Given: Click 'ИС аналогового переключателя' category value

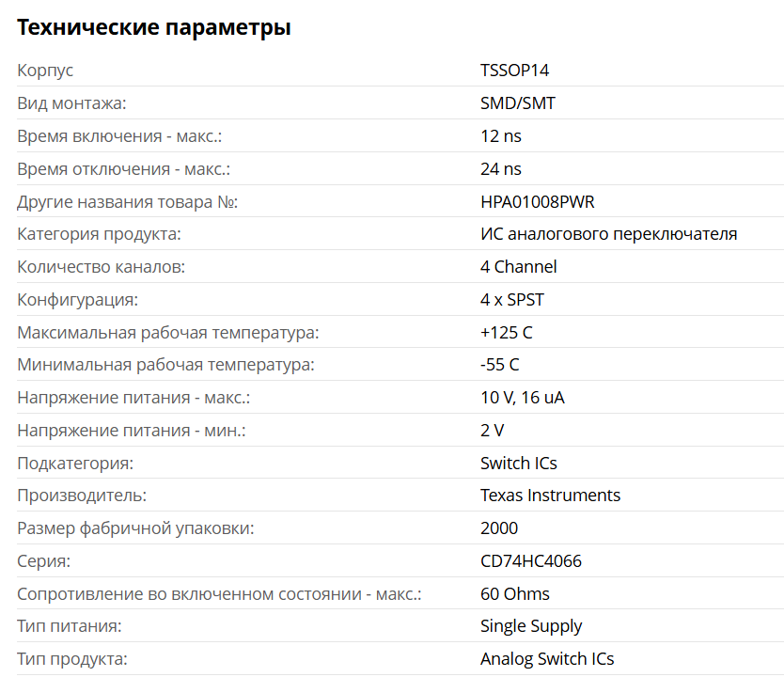Looking at the screenshot, I should tap(608, 234).
